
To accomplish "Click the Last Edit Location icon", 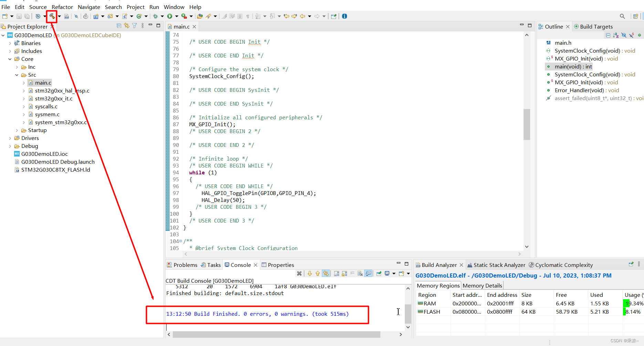I will pos(286,16).
